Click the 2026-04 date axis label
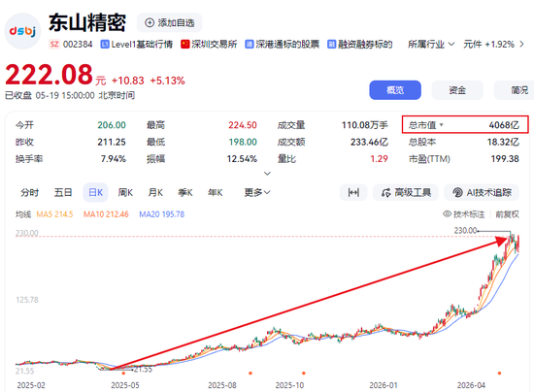 [x=471, y=385]
